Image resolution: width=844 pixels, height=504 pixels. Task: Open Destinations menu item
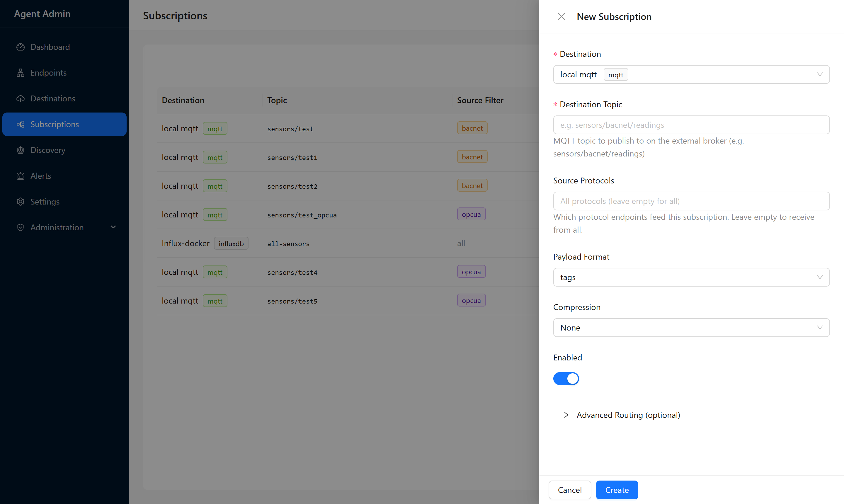[x=64, y=98]
